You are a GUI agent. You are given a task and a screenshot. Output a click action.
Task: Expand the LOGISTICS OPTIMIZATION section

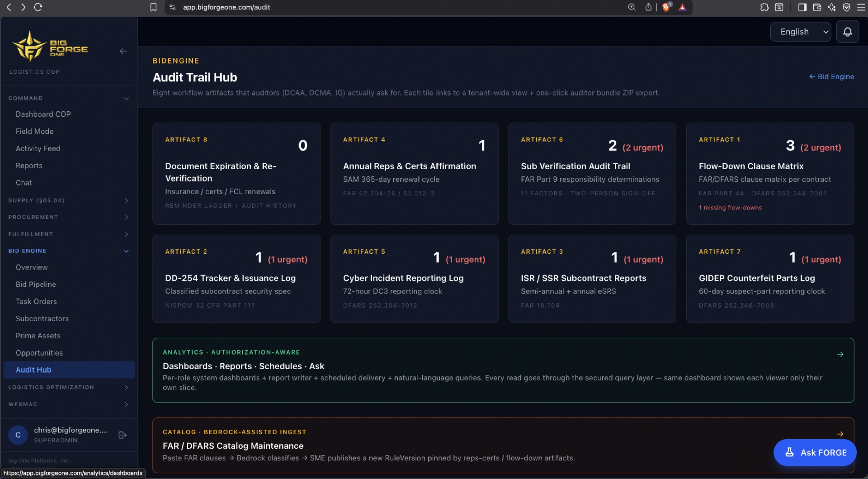[69, 388]
